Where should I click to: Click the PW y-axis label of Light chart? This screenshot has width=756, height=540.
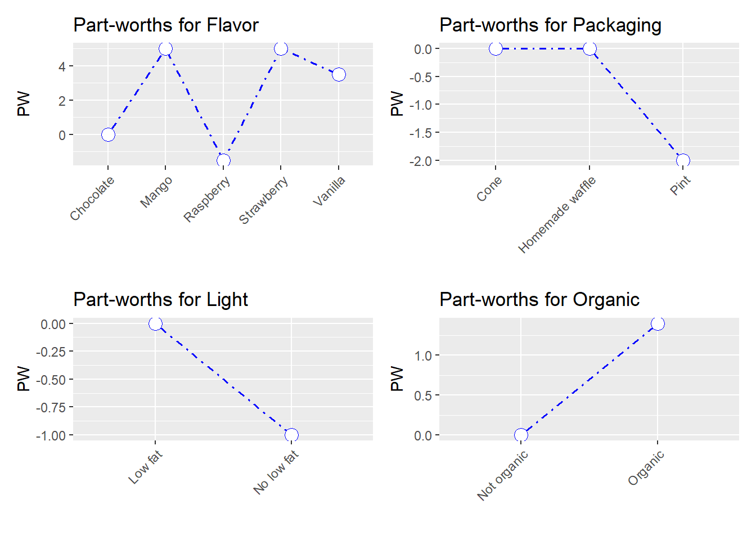[x=24, y=379]
